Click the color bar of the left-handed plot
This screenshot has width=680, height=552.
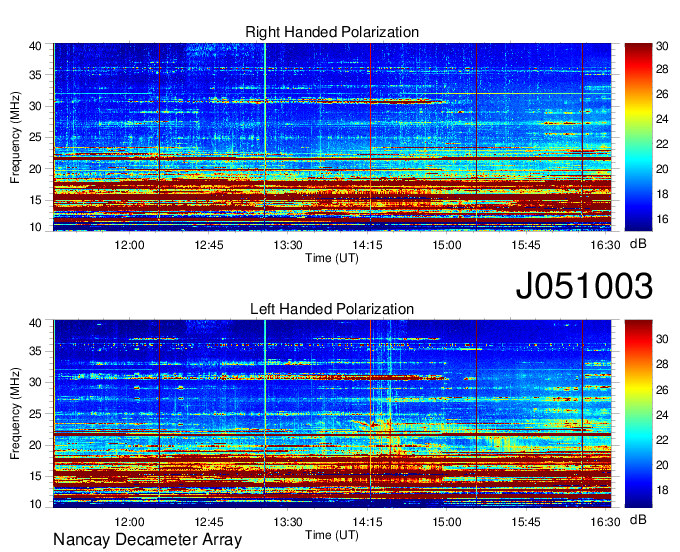tap(638, 414)
